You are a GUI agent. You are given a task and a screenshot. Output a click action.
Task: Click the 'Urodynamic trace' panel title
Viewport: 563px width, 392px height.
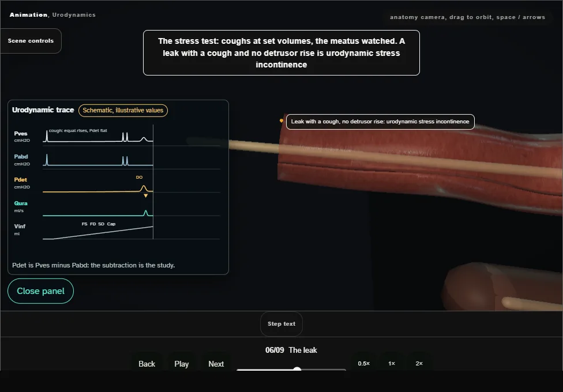pyautogui.click(x=43, y=110)
